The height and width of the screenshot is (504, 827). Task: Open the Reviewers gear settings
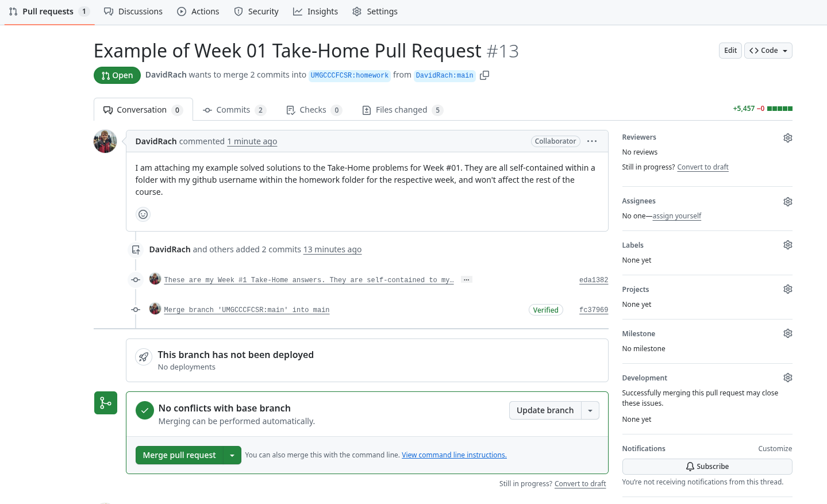coord(787,138)
